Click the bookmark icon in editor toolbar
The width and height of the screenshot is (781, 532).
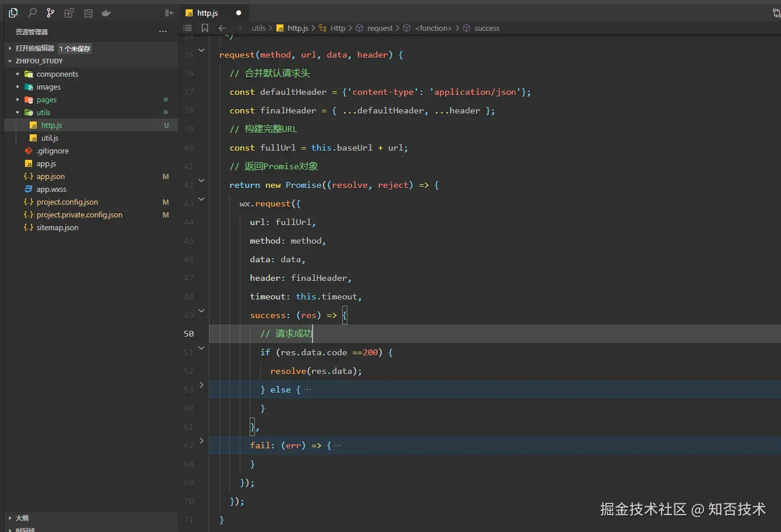[x=205, y=28]
